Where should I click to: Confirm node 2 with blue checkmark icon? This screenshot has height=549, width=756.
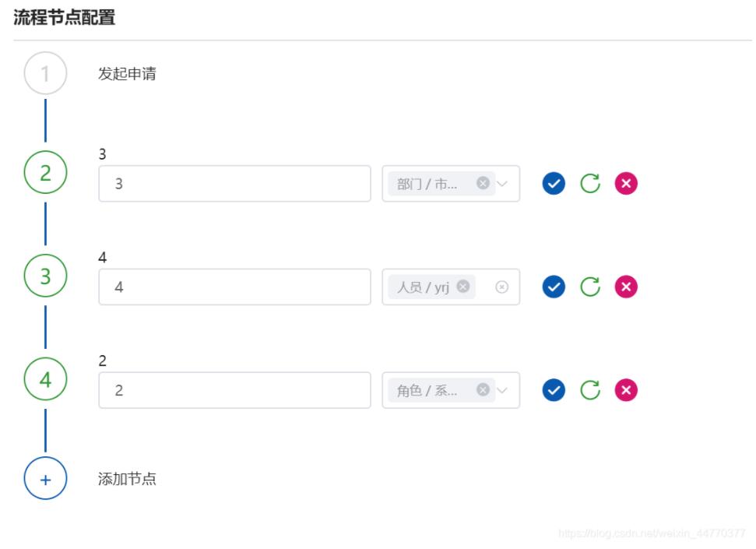(554, 183)
